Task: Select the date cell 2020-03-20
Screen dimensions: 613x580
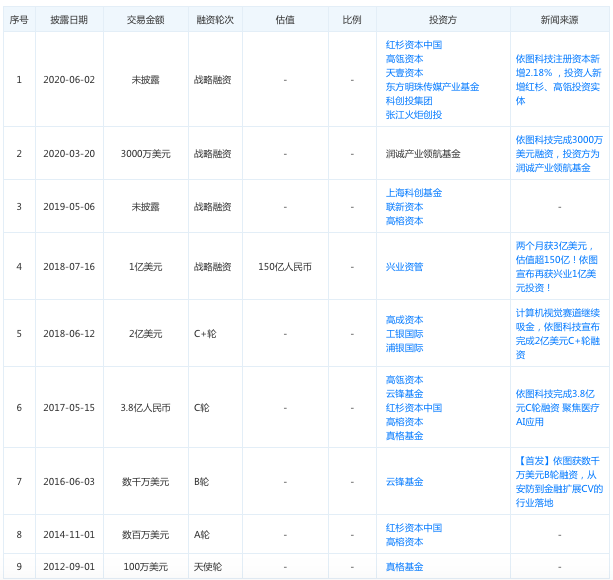Action: click(x=69, y=154)
